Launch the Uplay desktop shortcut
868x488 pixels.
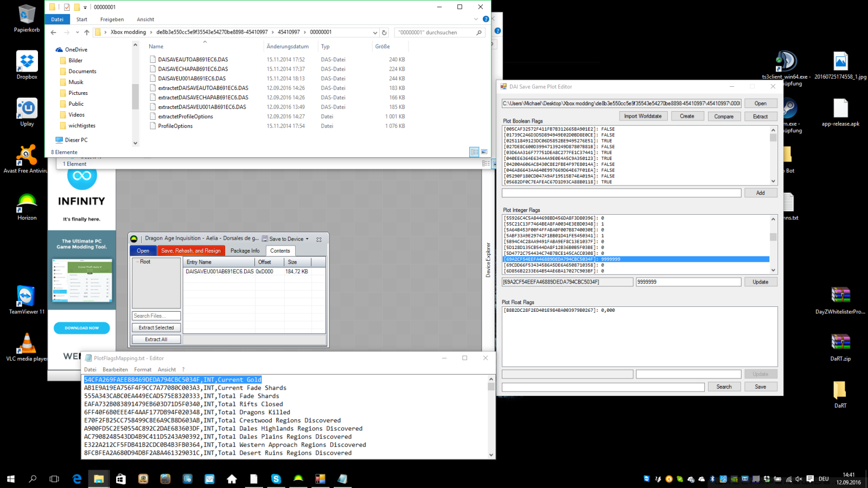(x=27, y=112)
